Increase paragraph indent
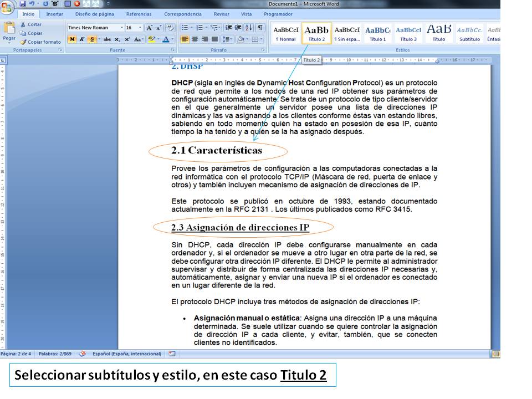532x399 pixels. coord(238,28)
